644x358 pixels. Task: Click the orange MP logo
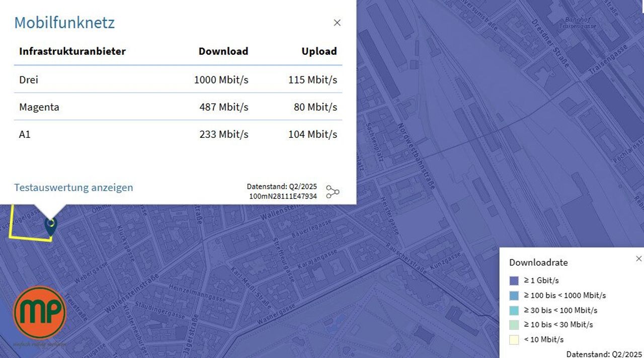39,313
